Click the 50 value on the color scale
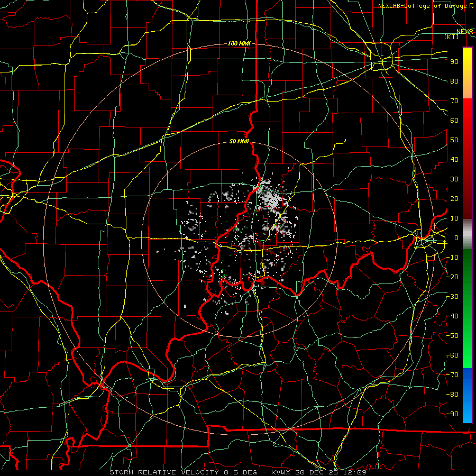Screen dimensions: 476x476 pos(454,140)
